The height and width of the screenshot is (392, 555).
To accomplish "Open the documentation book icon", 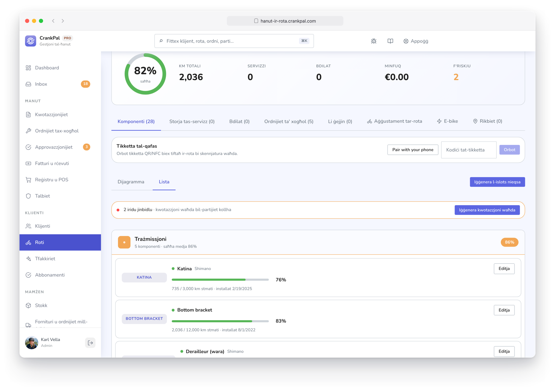I will 390,41.
